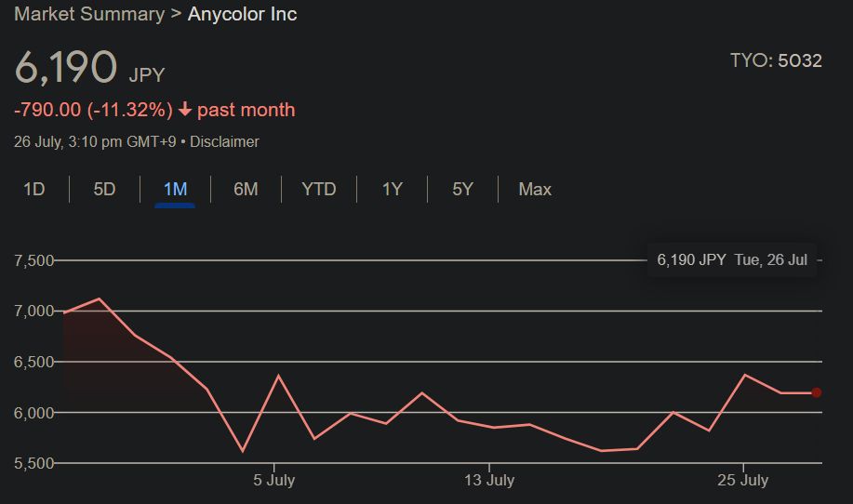
Task: Click the active 1M range tab
Action: (175, 190)
